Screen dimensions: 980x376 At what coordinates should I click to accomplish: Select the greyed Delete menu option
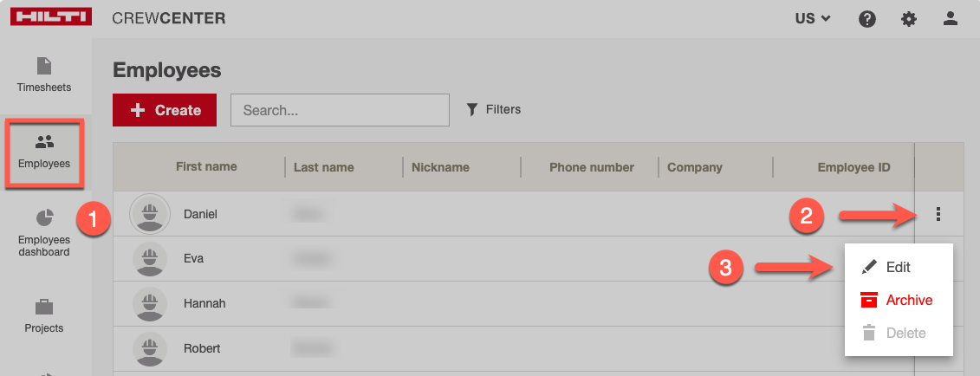[905, 333]
